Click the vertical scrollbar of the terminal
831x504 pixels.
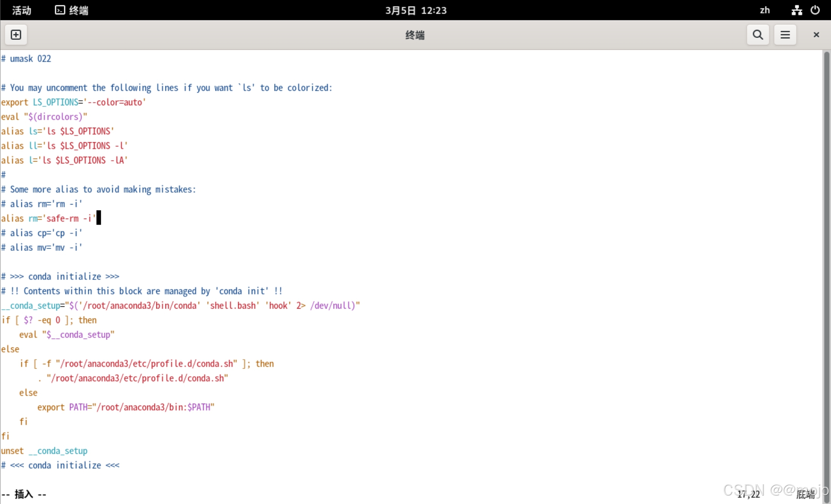(x=826, y=266)
